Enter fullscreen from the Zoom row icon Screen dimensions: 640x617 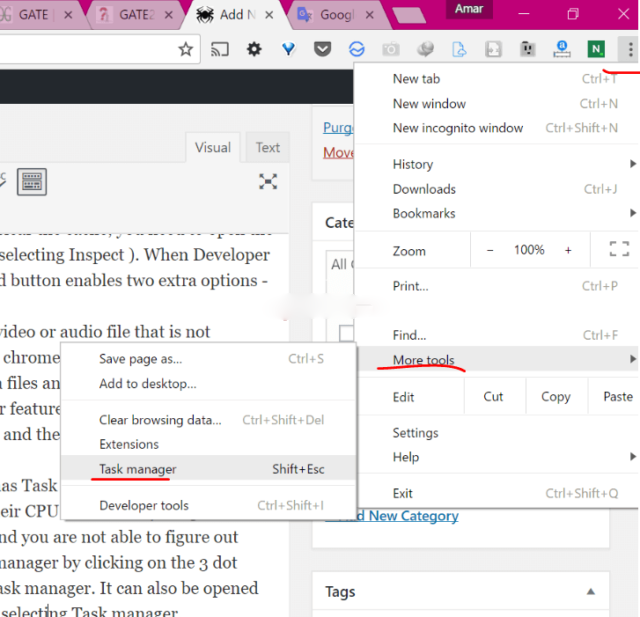click(x=619, y=249)
